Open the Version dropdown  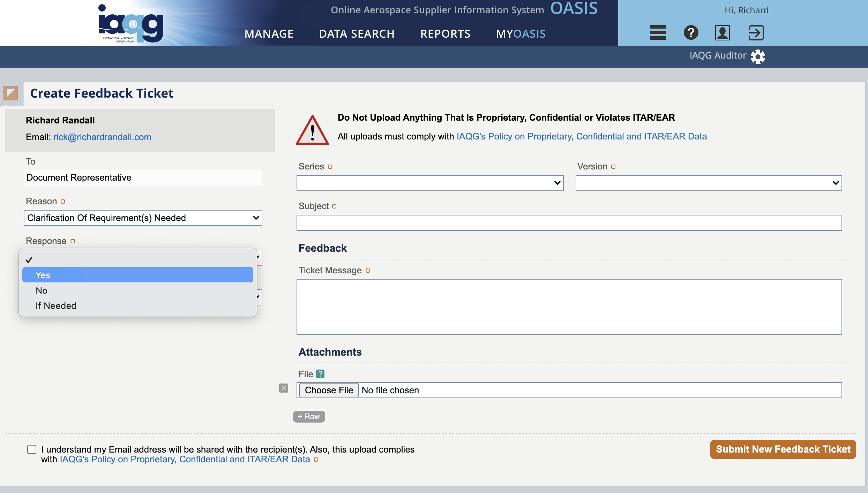[x=709, y=183]
